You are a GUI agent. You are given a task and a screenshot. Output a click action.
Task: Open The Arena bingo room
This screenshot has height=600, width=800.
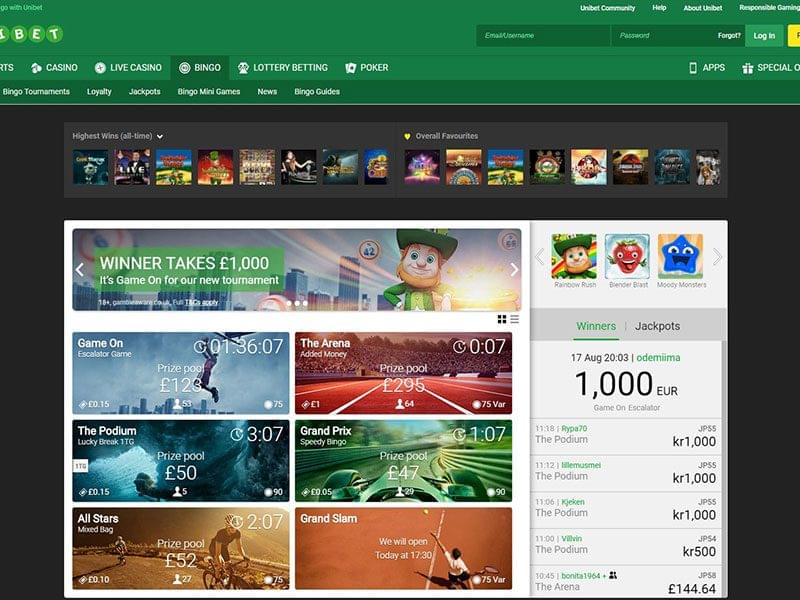403,373
